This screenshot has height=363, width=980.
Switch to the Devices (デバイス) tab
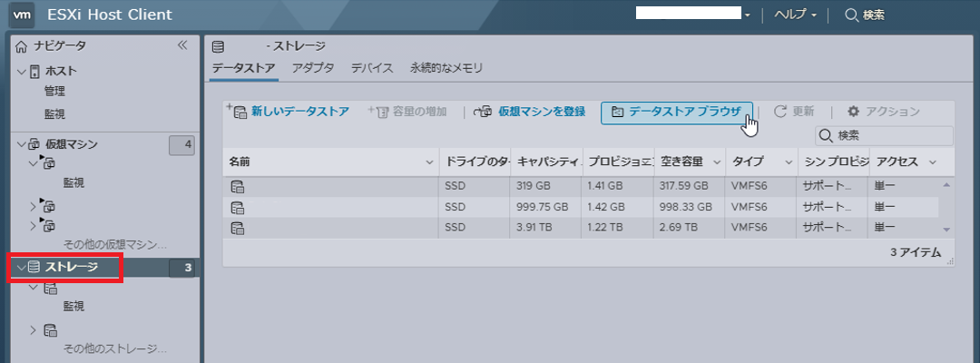tap(372, 68)
